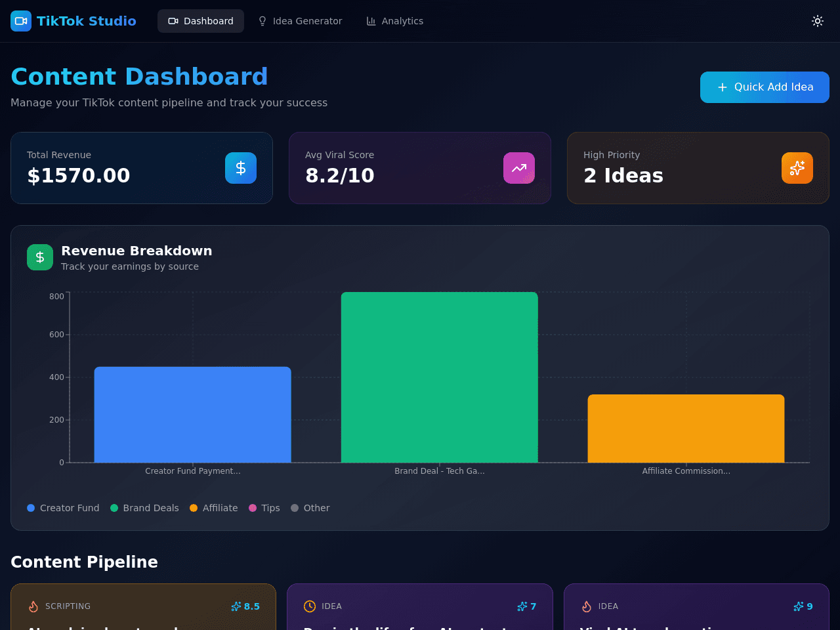Switch to the Idea Generator tab
Screen dimensions: 840x630
point(300,21)
